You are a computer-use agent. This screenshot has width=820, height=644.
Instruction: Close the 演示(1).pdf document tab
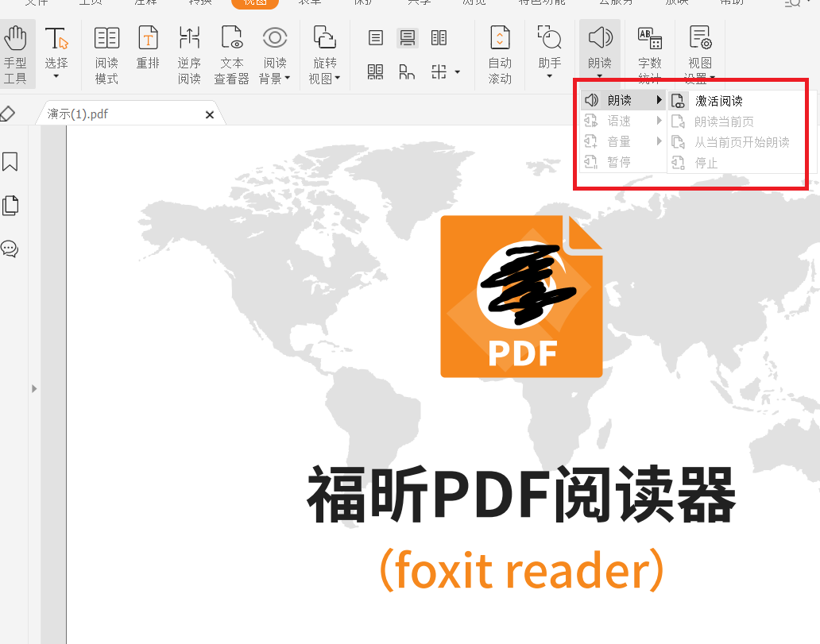pos(209,114)
